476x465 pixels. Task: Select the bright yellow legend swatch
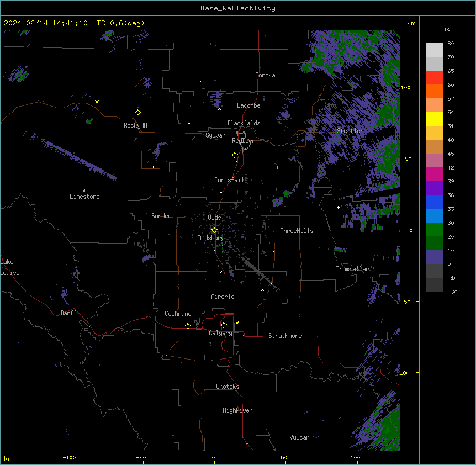pos(434,119)
